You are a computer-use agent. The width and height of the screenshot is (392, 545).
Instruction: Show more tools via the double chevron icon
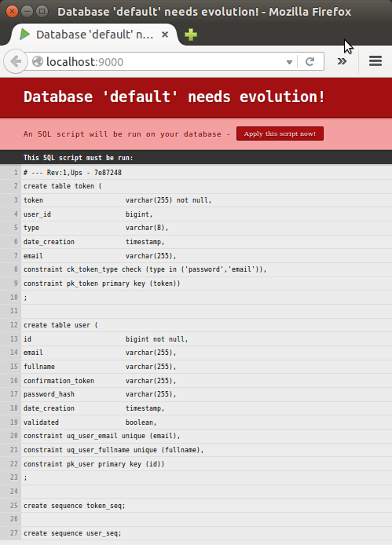coord(342,61)
